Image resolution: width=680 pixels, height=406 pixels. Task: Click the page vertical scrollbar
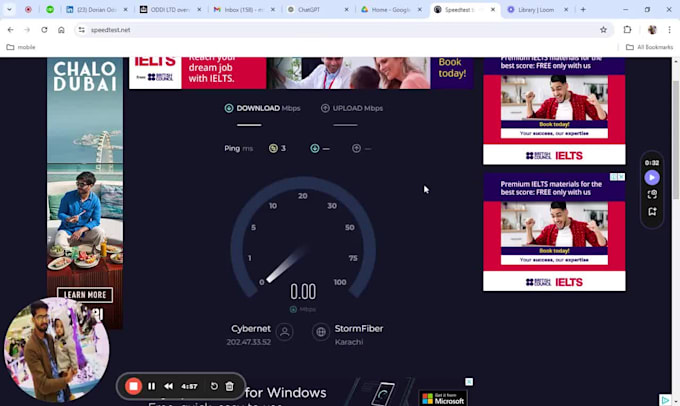click(676, 139)
